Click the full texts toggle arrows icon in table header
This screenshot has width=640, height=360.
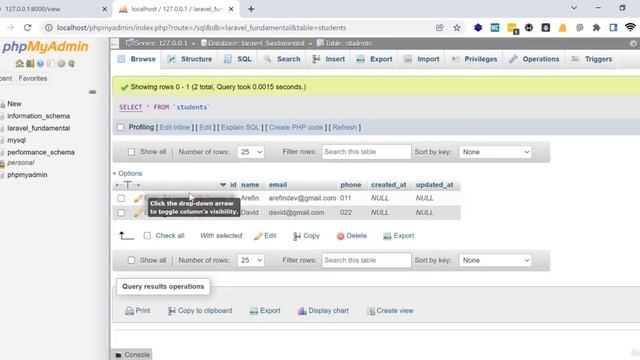(128, 185)
